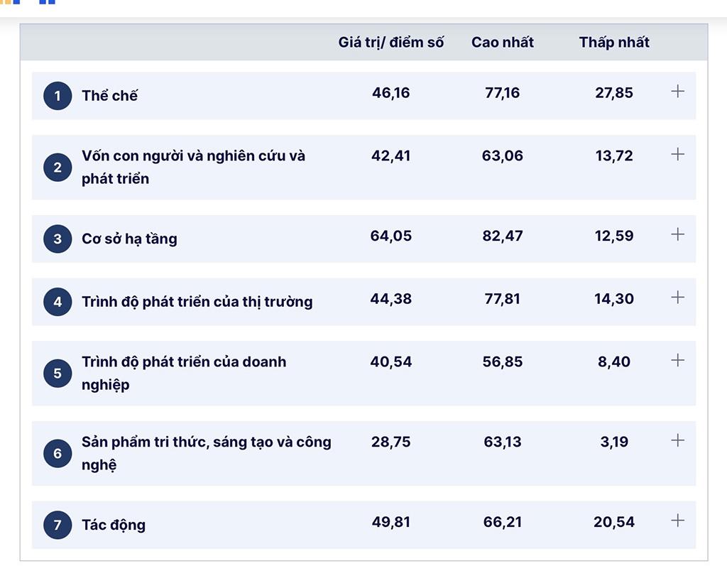Select numbered icon 4 on thị trường row
This screenshot has height=588, width=727.
58,301
